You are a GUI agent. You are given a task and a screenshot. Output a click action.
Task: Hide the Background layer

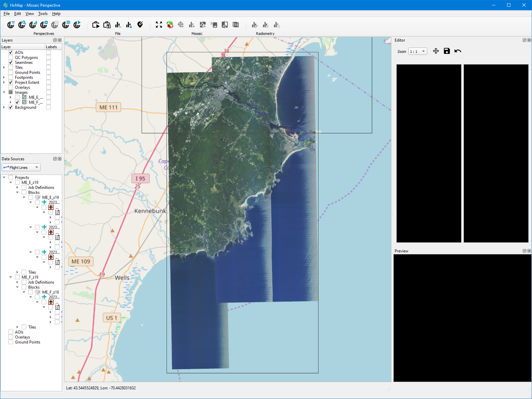[10, 107]
